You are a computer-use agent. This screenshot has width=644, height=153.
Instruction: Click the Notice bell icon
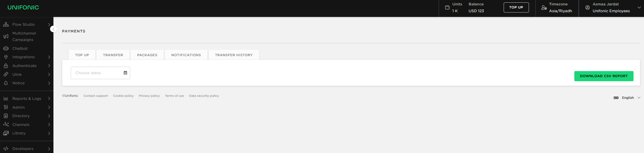click(x=6, y=83)
